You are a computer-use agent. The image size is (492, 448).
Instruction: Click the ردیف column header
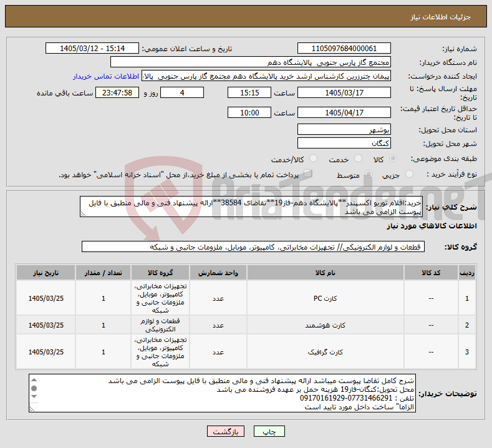coord(467,273)
